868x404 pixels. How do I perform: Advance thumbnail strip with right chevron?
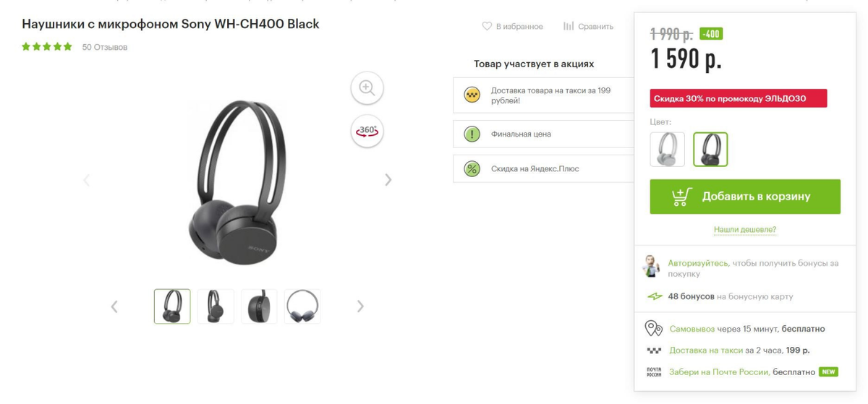(360, 306)
